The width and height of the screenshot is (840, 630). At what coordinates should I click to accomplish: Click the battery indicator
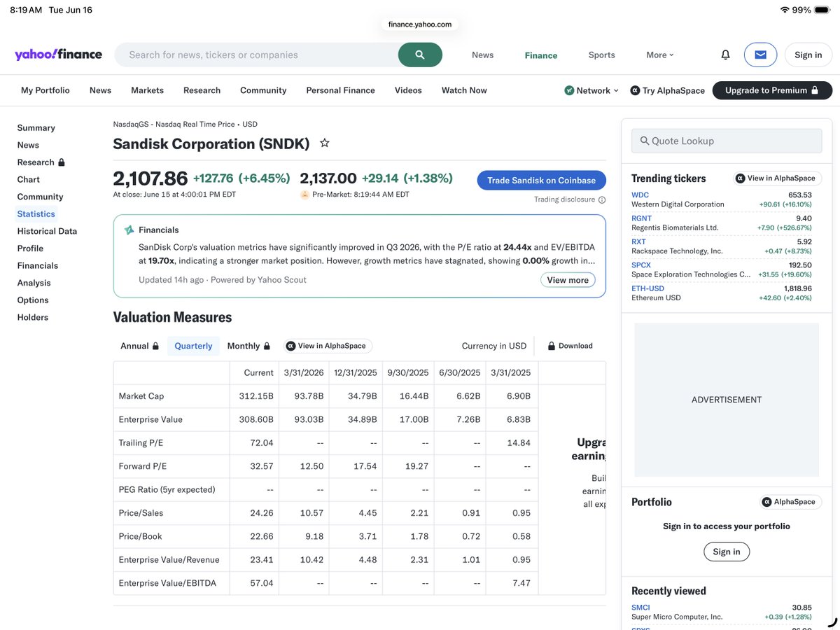tap(822, 10)
